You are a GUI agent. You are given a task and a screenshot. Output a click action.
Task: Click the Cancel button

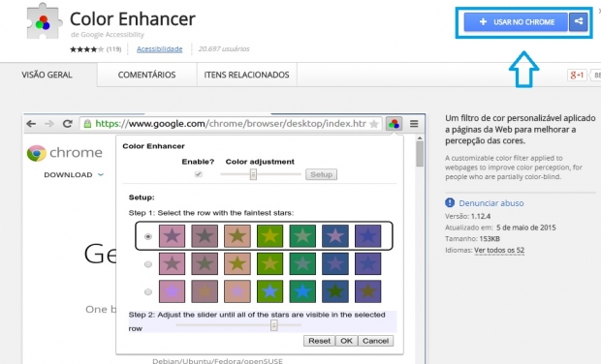(x=376, y=341)
